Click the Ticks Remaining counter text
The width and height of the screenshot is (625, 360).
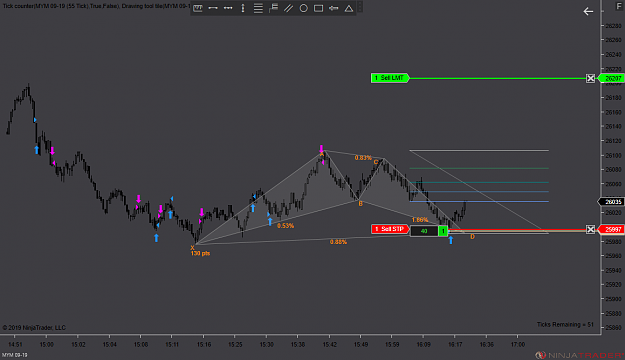[x=565, y=325]
